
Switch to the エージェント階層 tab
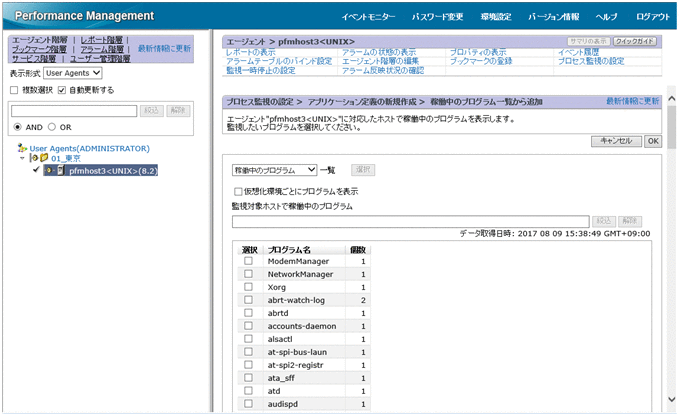(40, 40)
